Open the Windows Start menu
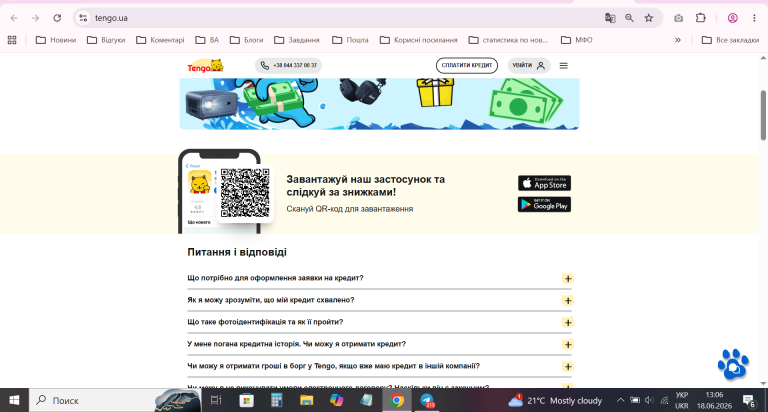 coord(14,401)
